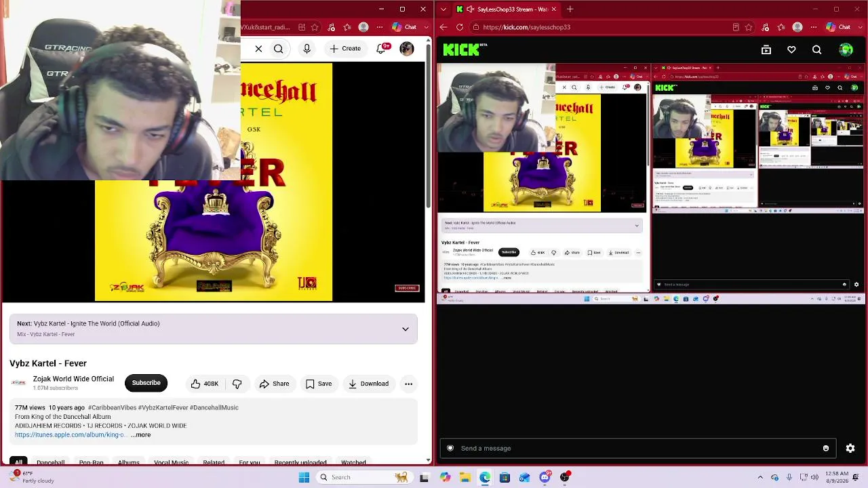Open settings and more in YouTube window
Viewport: 868px width, 488px height.
pyautogui.click(x=379, y=27)
